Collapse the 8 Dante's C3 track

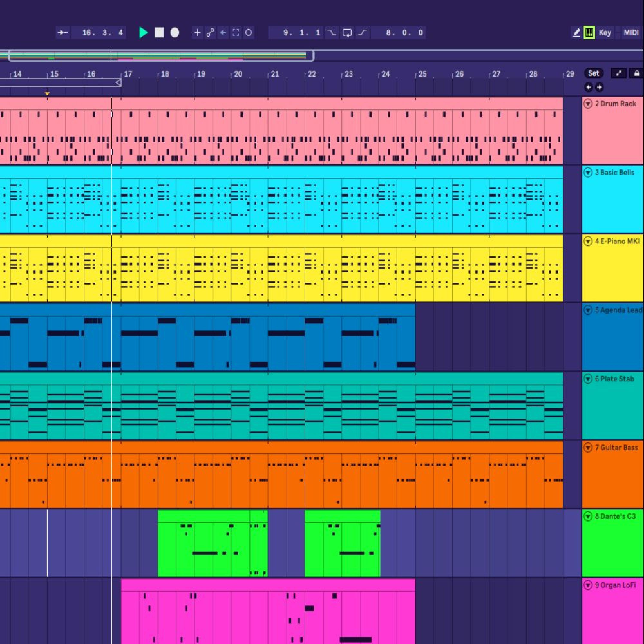(588, 517)
